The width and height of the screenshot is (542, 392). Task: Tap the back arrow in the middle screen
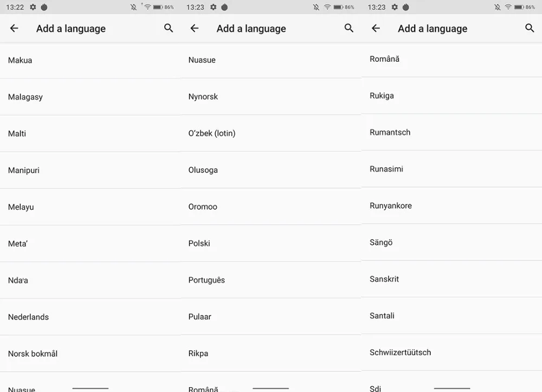pos(195,28)
